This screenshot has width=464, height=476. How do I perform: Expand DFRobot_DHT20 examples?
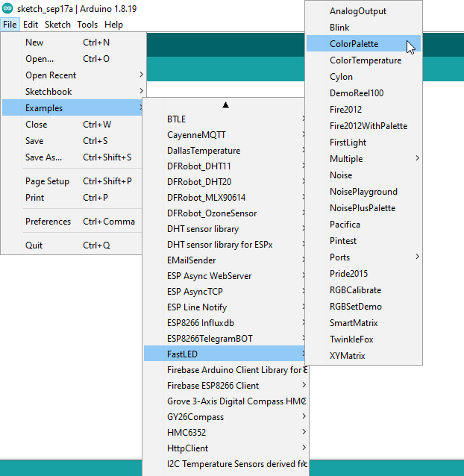(225, 182)
